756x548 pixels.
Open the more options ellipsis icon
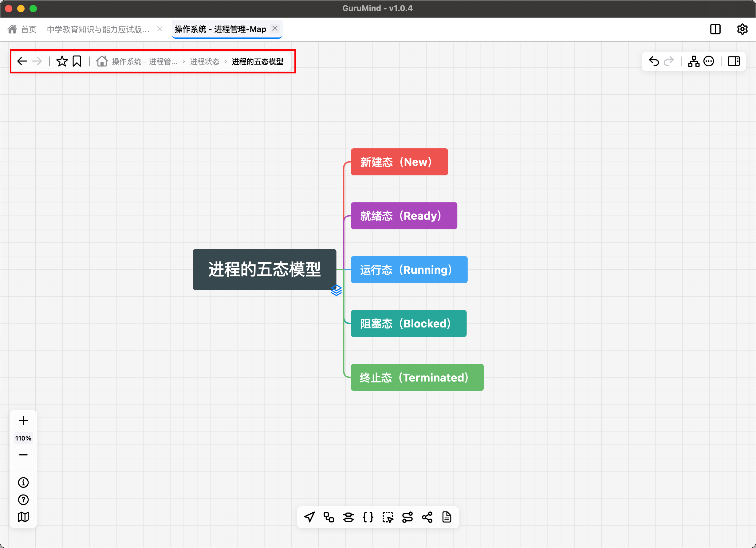(709, 61)
